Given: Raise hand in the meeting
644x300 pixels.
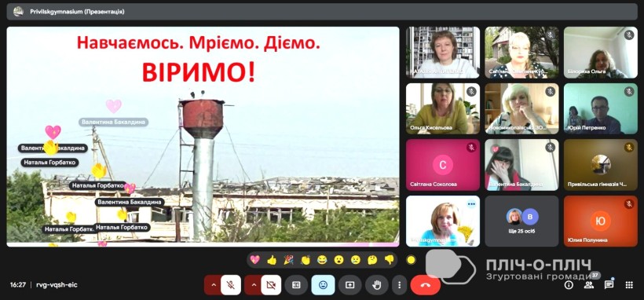Looking at the screenshot, I should (377, 285).
